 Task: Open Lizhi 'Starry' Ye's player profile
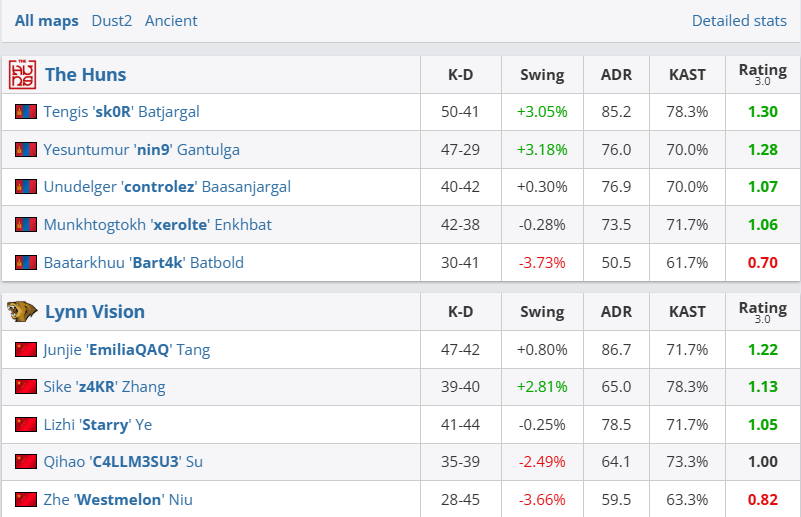[97, 425]
